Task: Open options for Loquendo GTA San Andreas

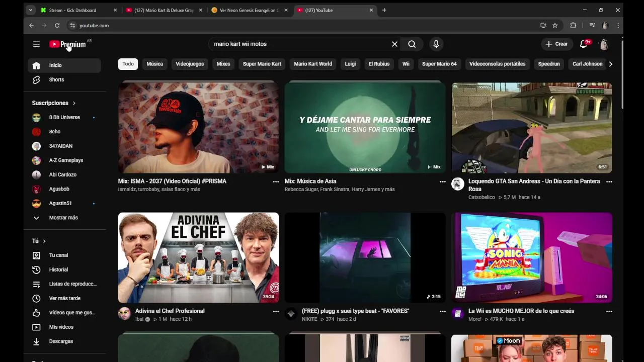Action: [609, 182]
